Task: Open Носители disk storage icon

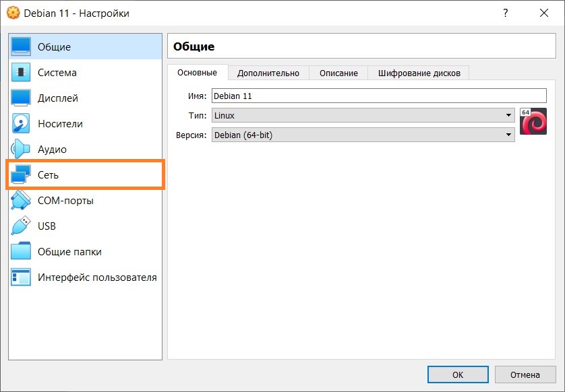Action: tap(21, 123)
